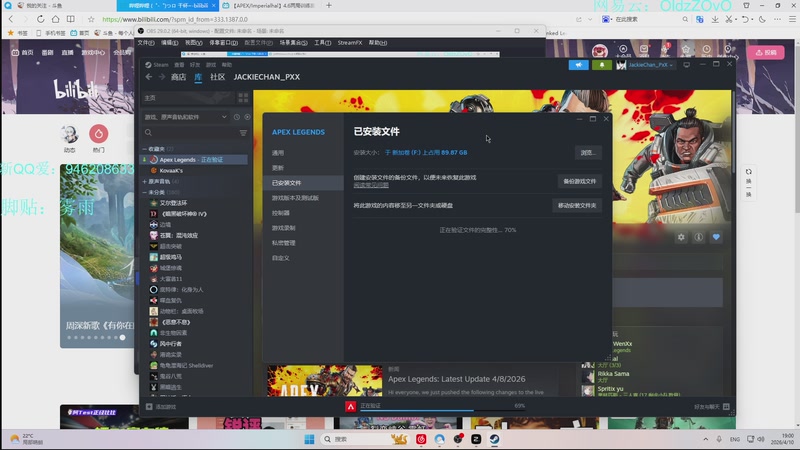
Task: Show hidden icons chevron in system tray
Action: coord(706,439)
